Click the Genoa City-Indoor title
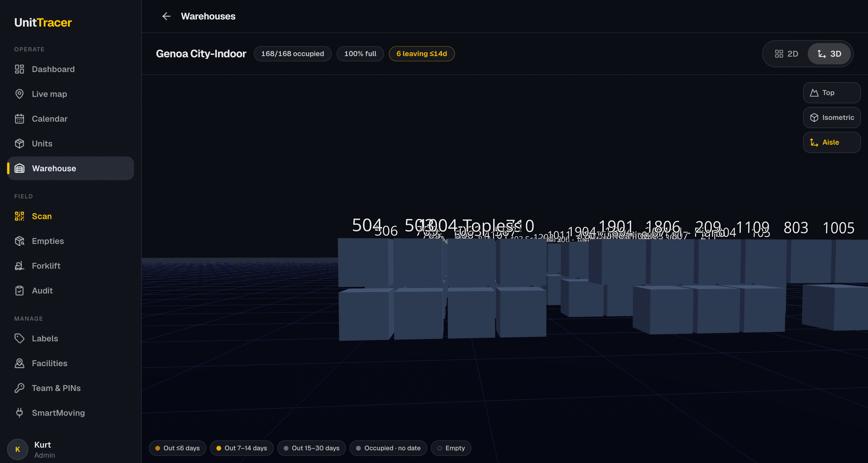868x463 pixels. 201,53
